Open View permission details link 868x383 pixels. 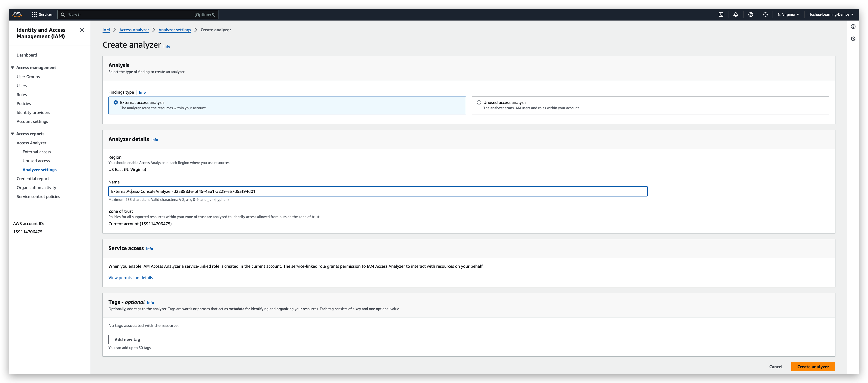click(x=130, y=277)
